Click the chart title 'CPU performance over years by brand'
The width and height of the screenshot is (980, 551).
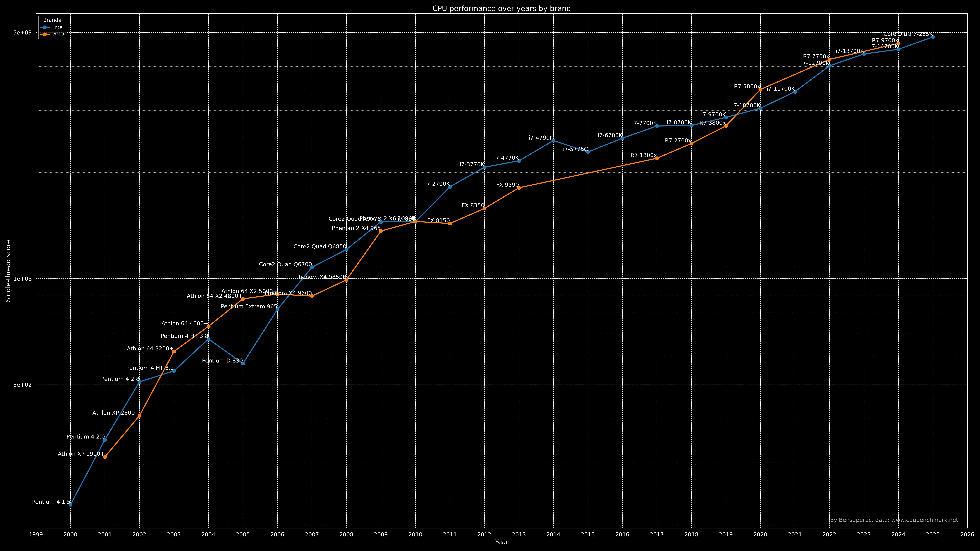pos(501,8)
